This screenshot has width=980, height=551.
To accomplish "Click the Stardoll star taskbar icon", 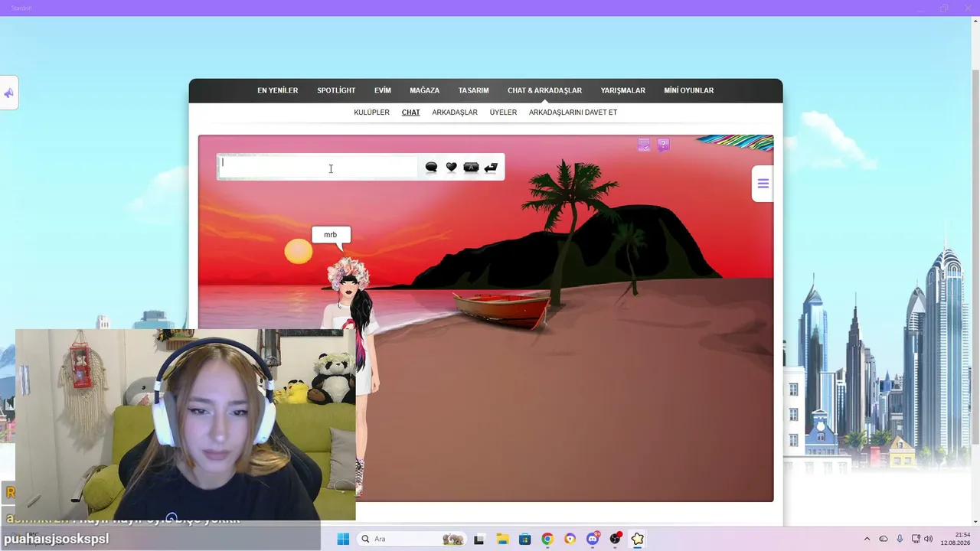I will 638,539.
